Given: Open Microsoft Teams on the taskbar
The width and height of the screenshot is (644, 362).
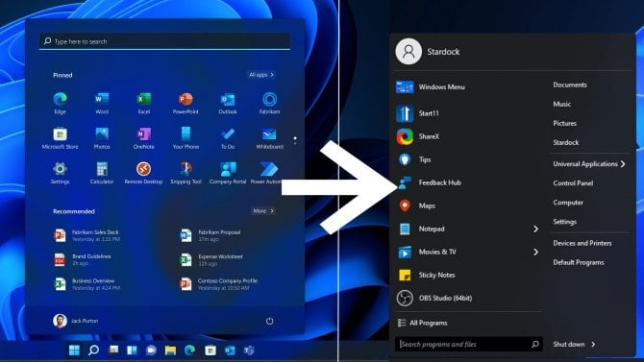Looking at the screenshot, I should pos(249,350).
